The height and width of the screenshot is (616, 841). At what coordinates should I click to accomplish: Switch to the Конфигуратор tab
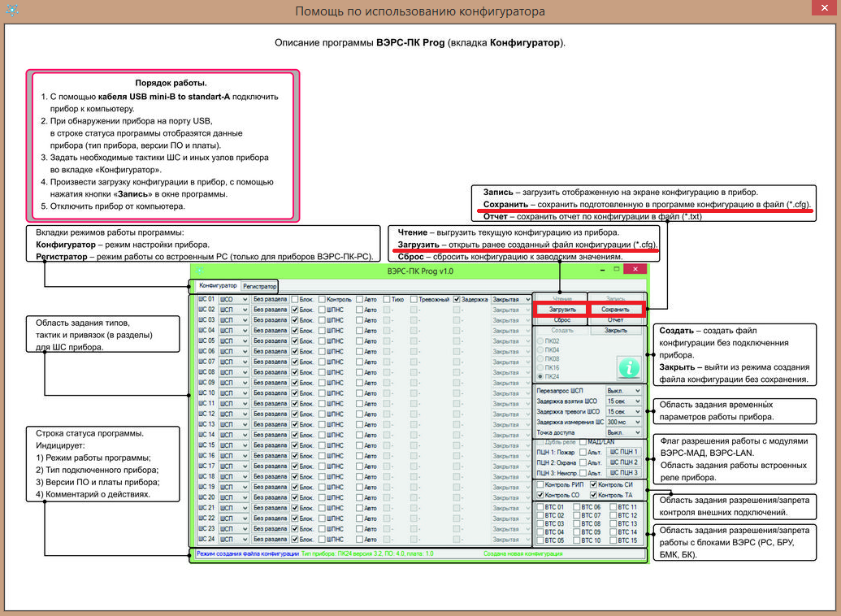point(218,285)
